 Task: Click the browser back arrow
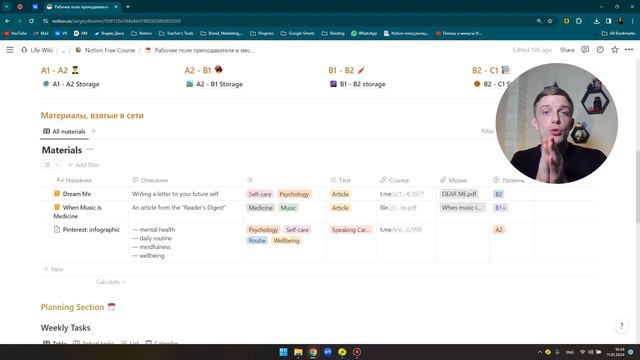(7, 21)
